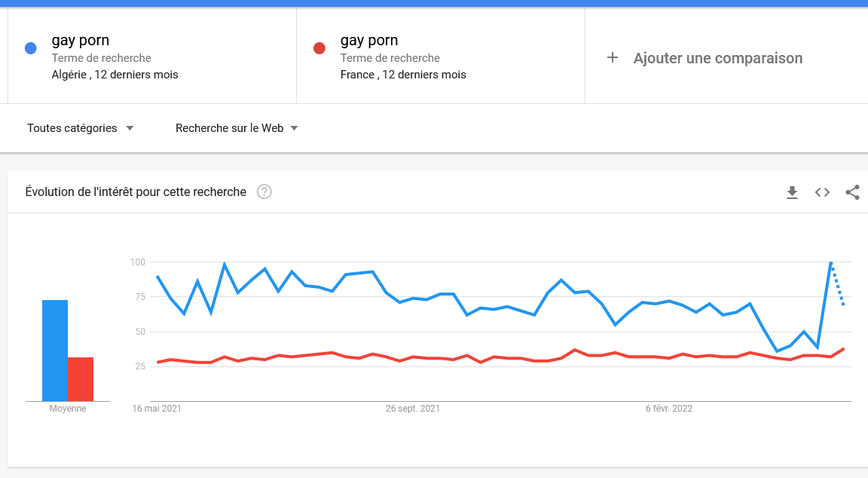
Task: Edit the France search term card
Action: point(440,57)
